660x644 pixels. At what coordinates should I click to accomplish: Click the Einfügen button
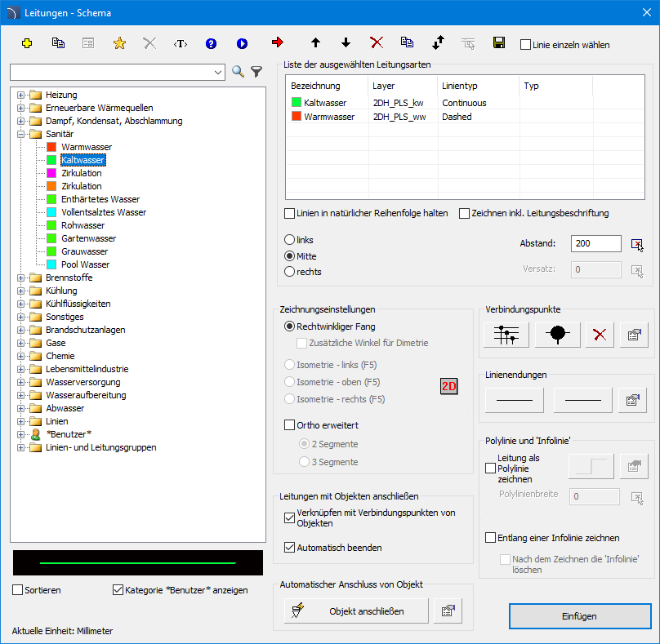click(x=579, y=616)
